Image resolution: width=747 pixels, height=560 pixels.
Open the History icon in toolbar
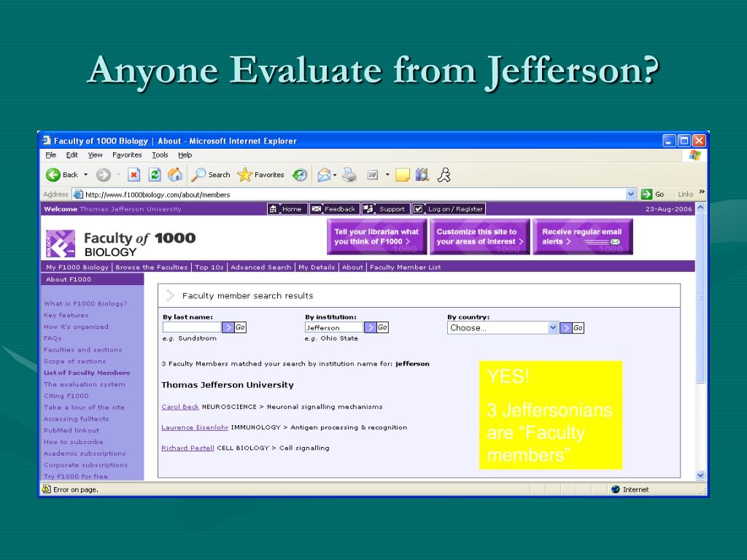(300, 175)
